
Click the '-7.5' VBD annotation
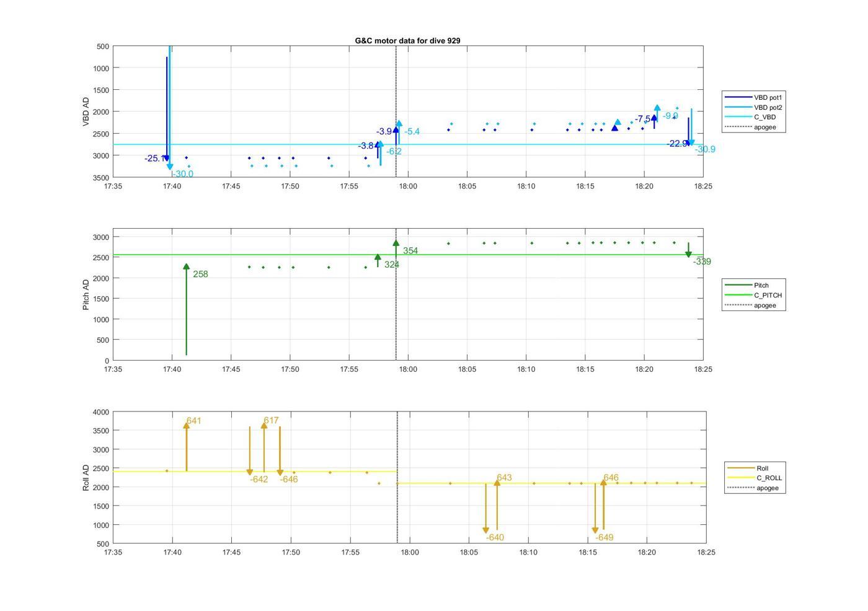pos(643,119)
